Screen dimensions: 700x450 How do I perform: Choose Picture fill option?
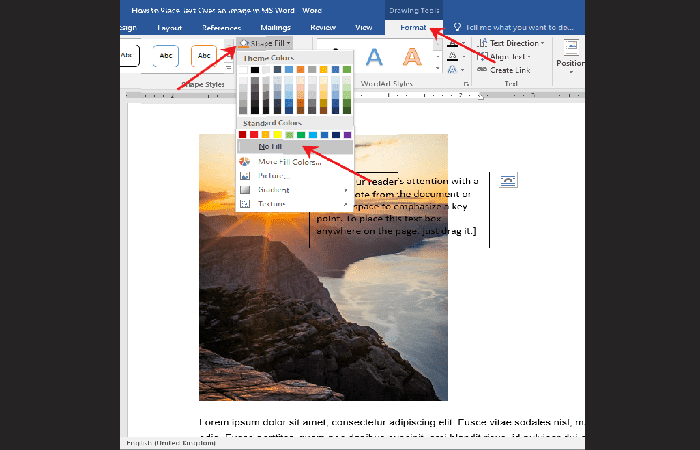click(x=272, y=175)
